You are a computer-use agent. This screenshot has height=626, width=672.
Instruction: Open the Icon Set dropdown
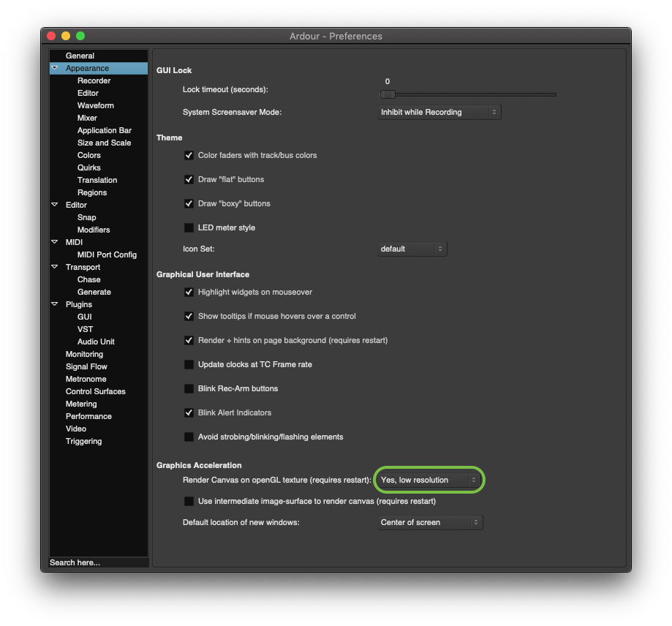click(x=412, y=249)
